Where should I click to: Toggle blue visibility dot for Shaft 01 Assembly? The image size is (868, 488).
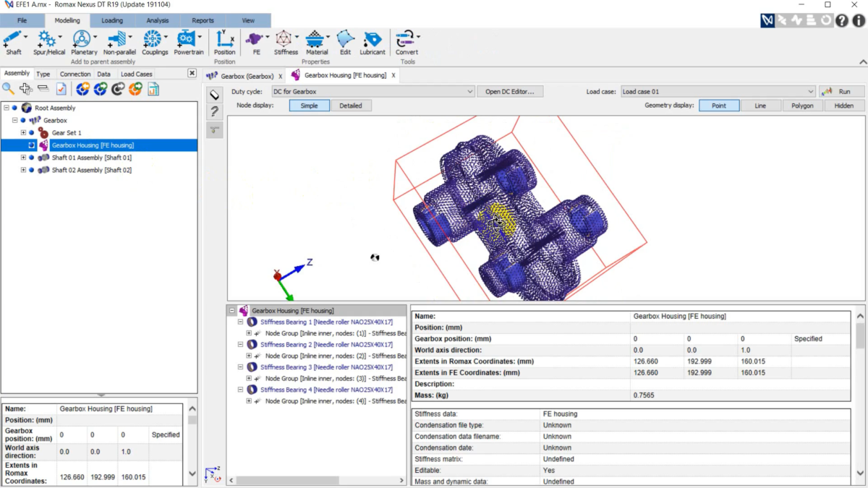pos(31,158)
